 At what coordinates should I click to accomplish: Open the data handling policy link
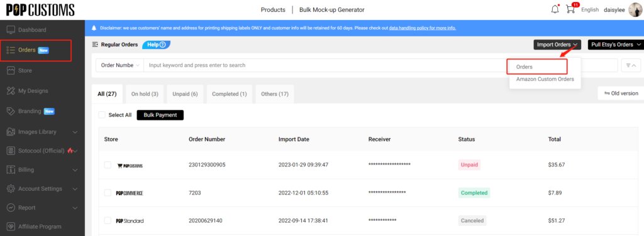pyautogui.click(x=422, y=28)
